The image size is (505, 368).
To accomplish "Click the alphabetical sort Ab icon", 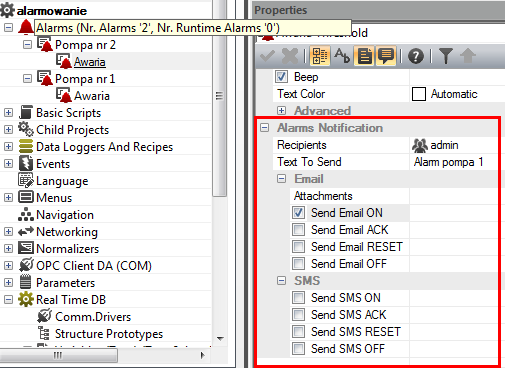I will click(342, 56).
